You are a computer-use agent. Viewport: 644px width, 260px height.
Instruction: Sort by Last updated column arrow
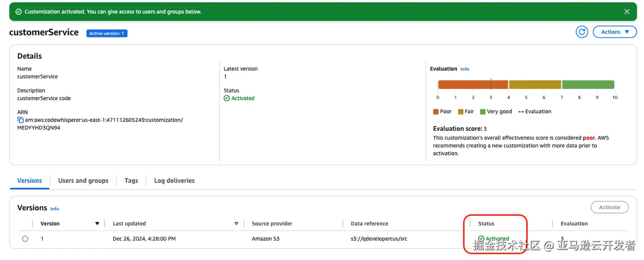[236, 224]
